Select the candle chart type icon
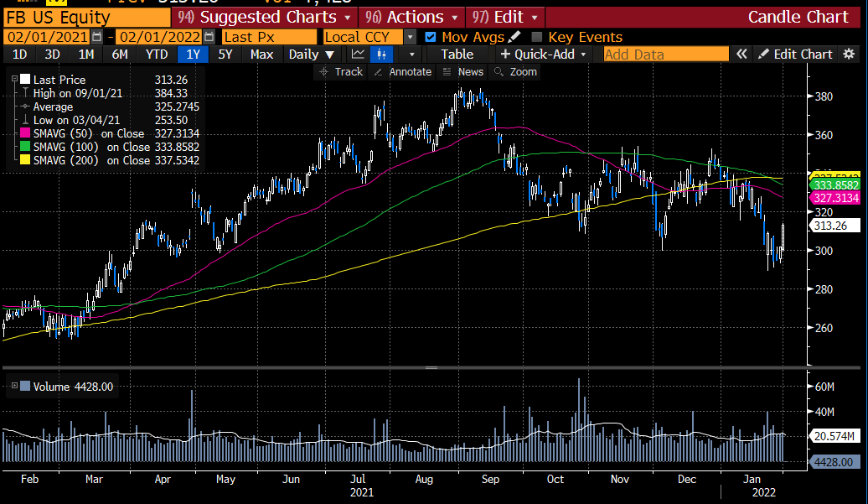The height and width of the screenshot is (504, 868). click(x=382, y=54)
